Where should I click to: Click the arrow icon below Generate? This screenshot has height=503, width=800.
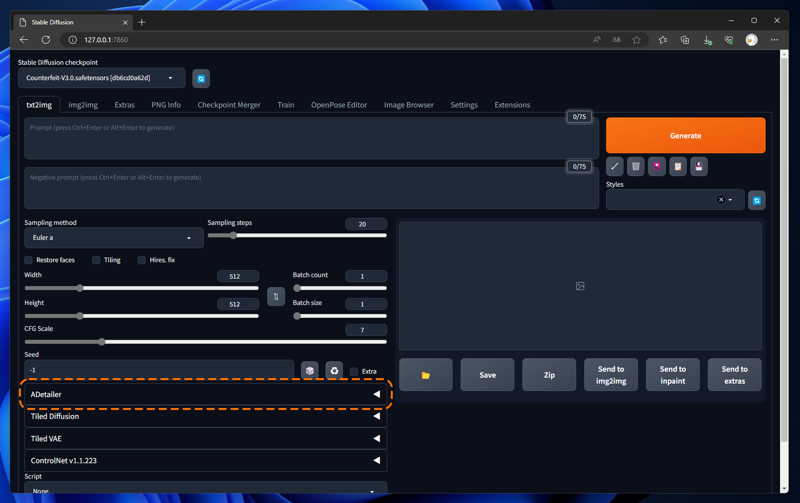click(x=615, y=166)
